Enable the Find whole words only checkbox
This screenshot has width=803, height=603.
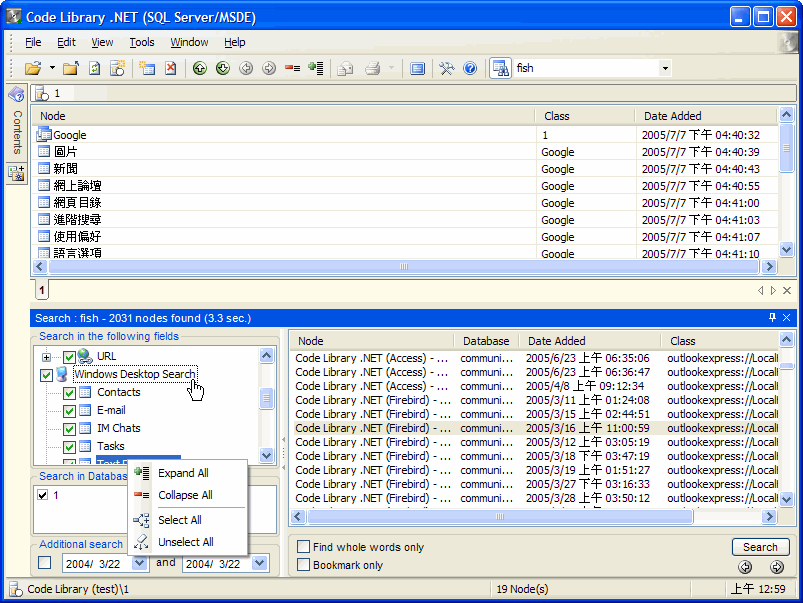304,547
